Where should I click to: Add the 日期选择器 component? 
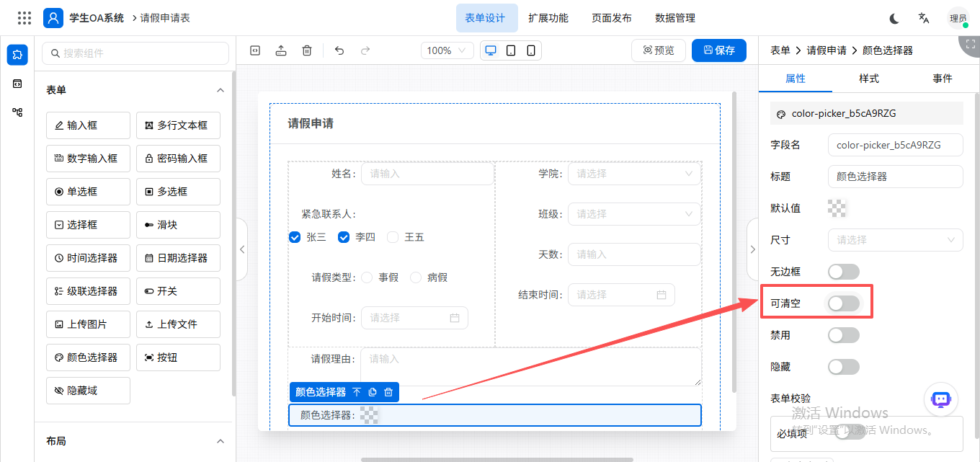click(x=178, y=258)
